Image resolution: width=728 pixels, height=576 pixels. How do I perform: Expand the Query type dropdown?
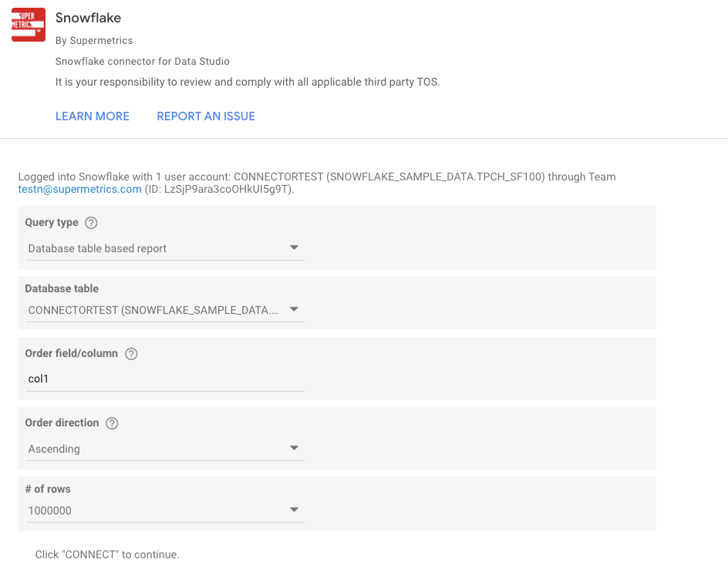click(165, 248)
